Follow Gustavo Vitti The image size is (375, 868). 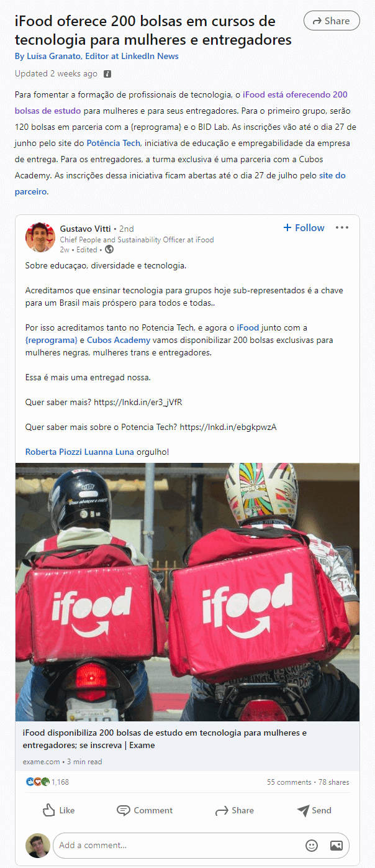(x=304, y=228)
